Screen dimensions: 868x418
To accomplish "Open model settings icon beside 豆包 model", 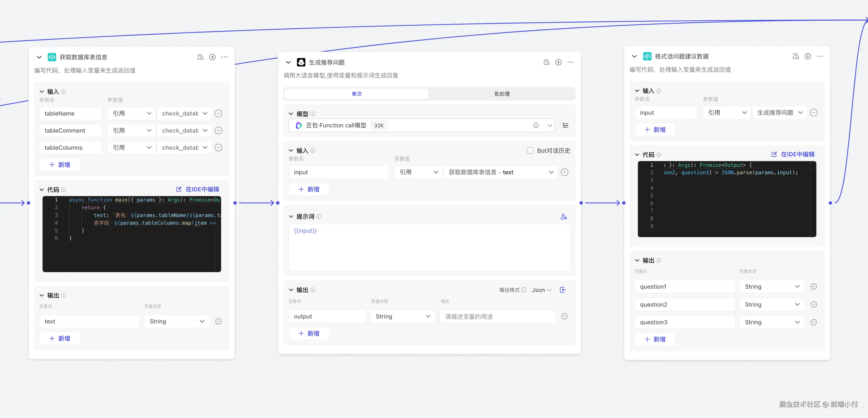I will coord(565,125).
